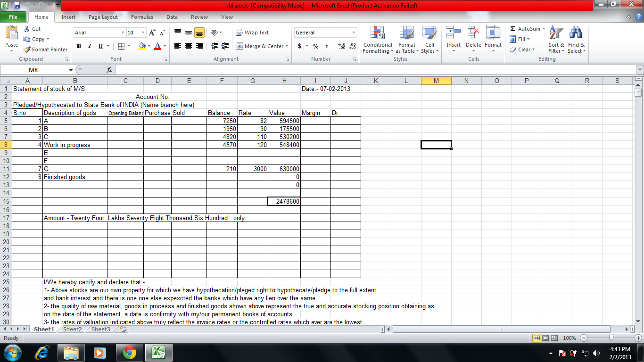Screen dimensions: 644x362
Task: Apply Percent Style format
Action: pos(316,46)
